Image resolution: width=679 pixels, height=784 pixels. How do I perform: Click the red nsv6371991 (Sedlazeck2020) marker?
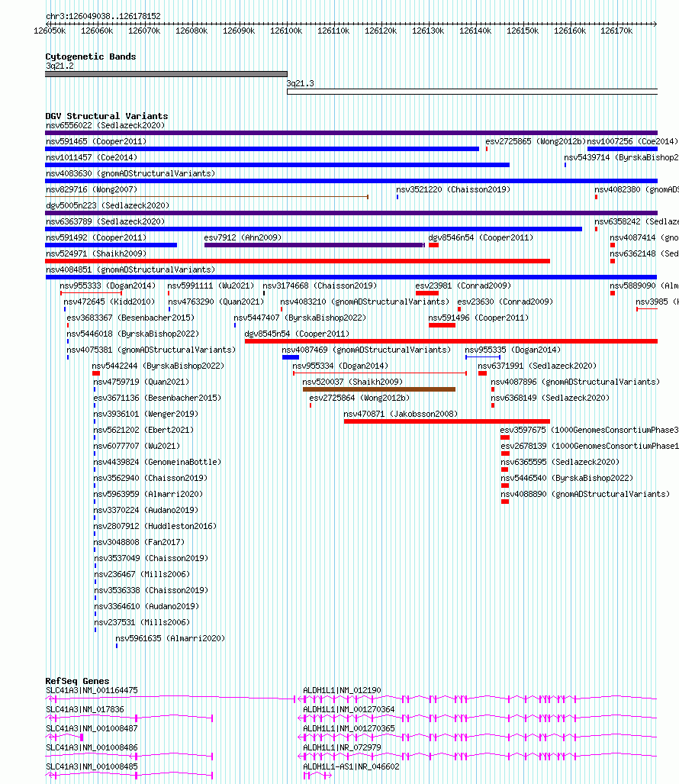point(482,373)
